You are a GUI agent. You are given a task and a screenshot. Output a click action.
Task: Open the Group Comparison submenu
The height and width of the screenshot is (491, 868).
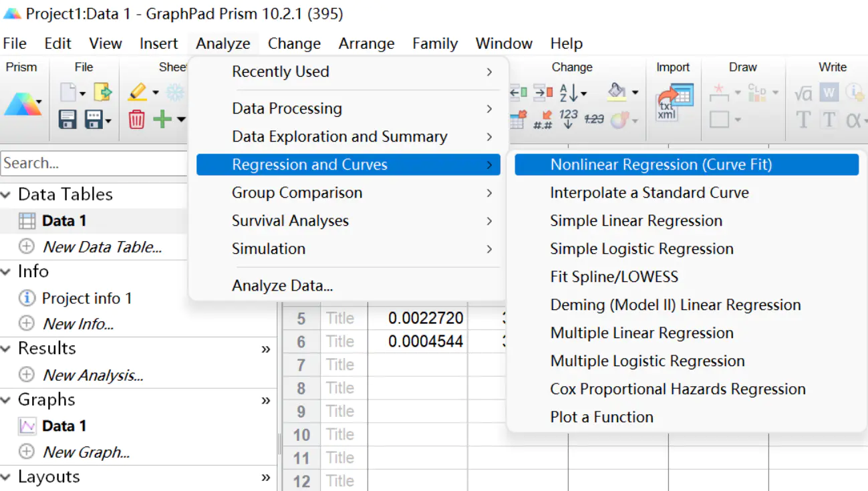pos(348,192)
